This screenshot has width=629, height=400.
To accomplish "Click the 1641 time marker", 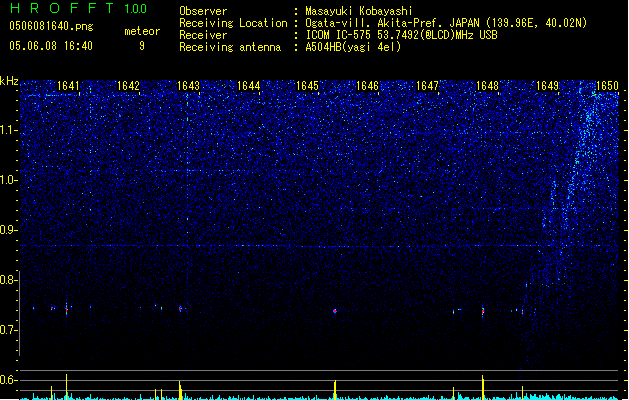I will coord(68,86).
